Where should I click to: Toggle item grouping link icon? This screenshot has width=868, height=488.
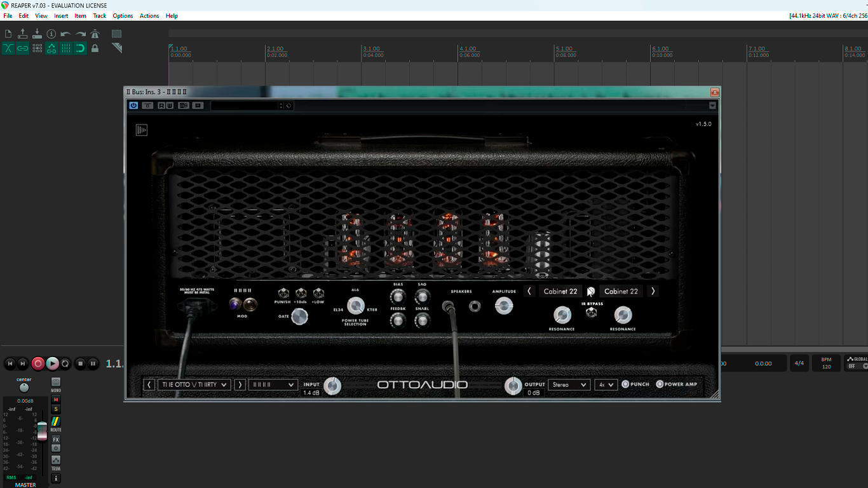(x=23, y=48)
